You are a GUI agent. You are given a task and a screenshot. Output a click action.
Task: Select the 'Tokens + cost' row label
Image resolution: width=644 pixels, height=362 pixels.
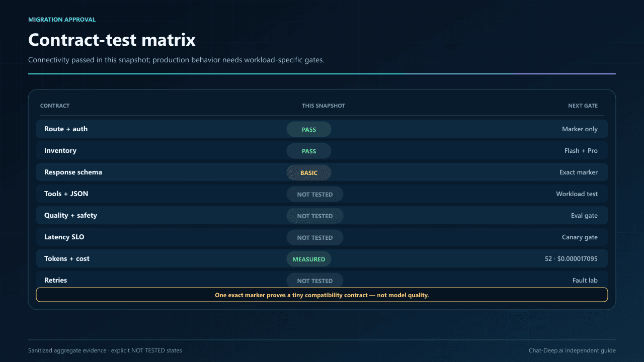click(67, 258)
